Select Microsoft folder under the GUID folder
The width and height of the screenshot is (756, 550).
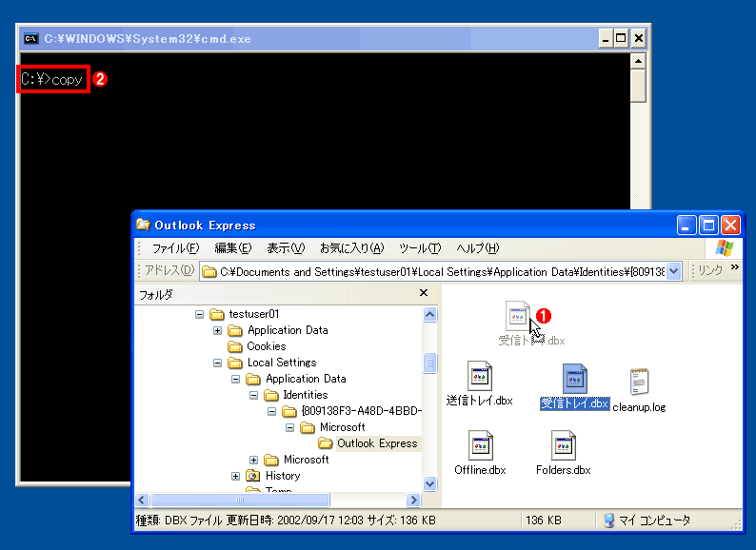343,427
